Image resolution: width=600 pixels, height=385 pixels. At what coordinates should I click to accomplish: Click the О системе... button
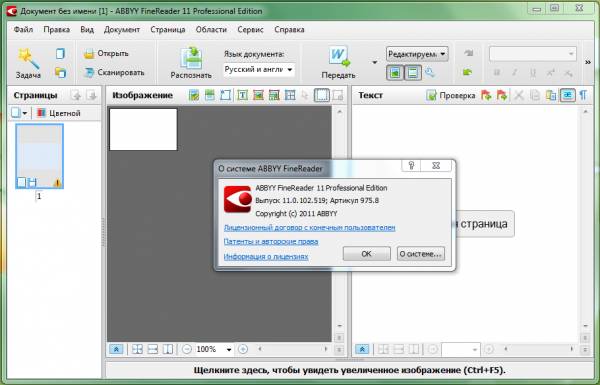(421, 254)
